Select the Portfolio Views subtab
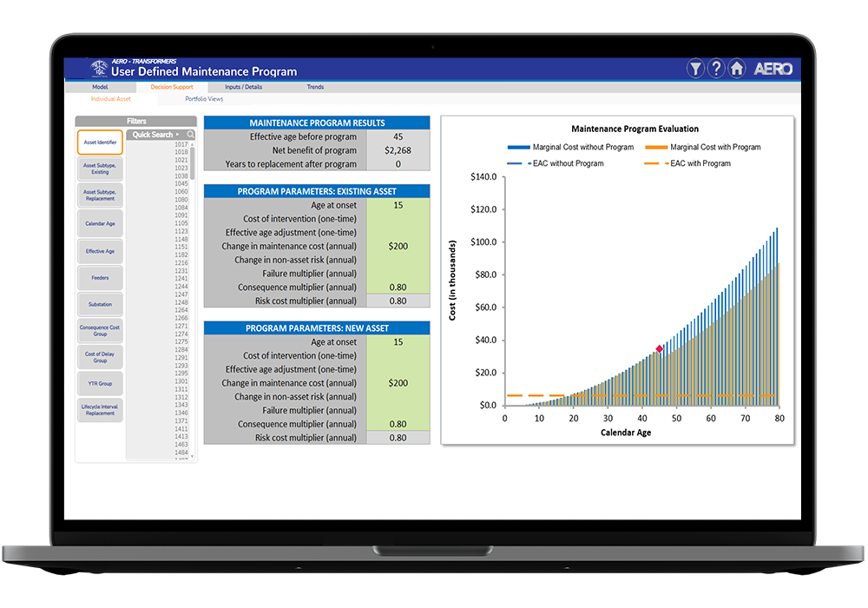 click(x=204, y=99)
